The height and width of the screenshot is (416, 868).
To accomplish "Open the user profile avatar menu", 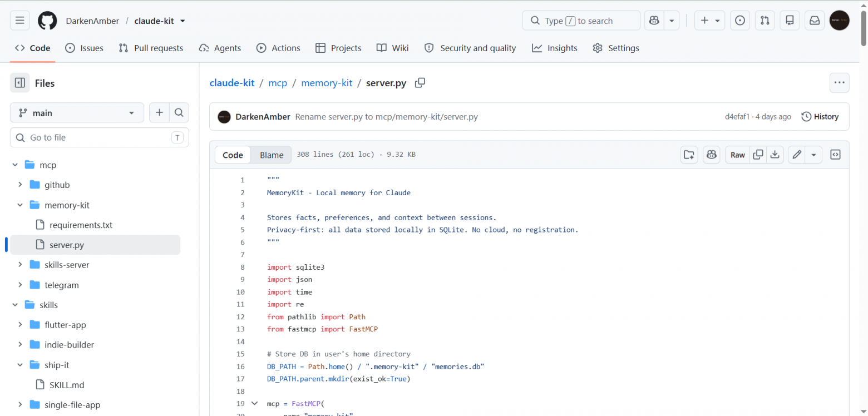I will point(839,21).
